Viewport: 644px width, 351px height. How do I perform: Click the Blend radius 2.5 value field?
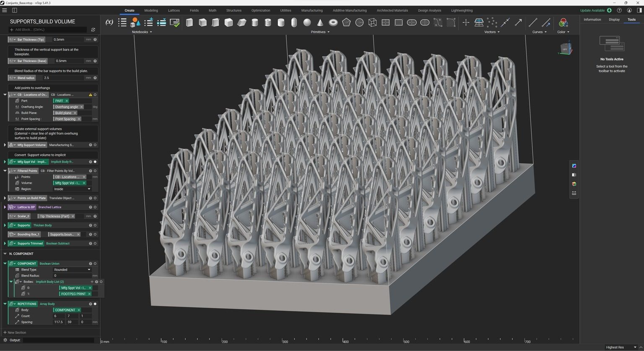click(x=63, y=78)
